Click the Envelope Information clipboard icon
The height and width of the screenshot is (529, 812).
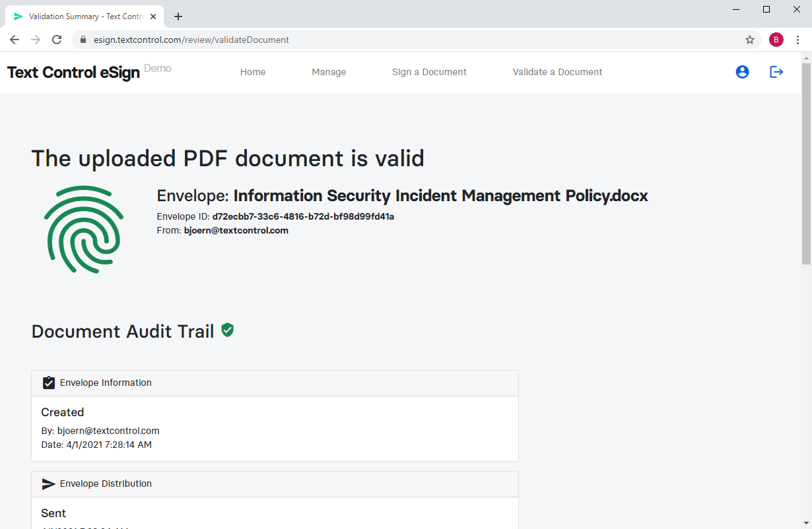coord(49,383)
